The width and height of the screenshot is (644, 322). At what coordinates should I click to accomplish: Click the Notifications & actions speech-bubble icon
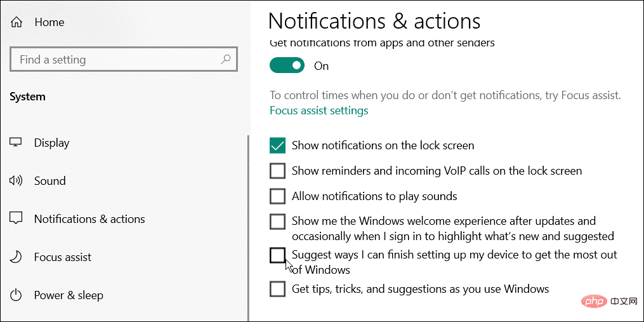click(x=16, y=219)
